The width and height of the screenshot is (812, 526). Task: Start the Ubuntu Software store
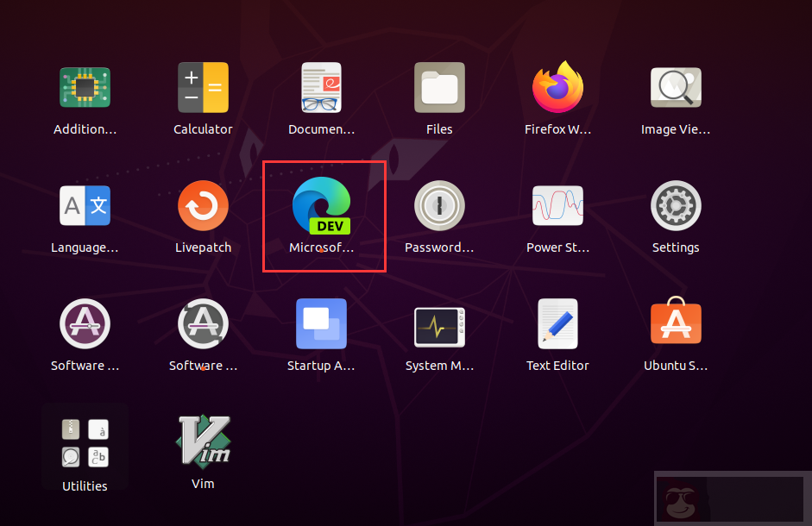click(x=676, y=323)
